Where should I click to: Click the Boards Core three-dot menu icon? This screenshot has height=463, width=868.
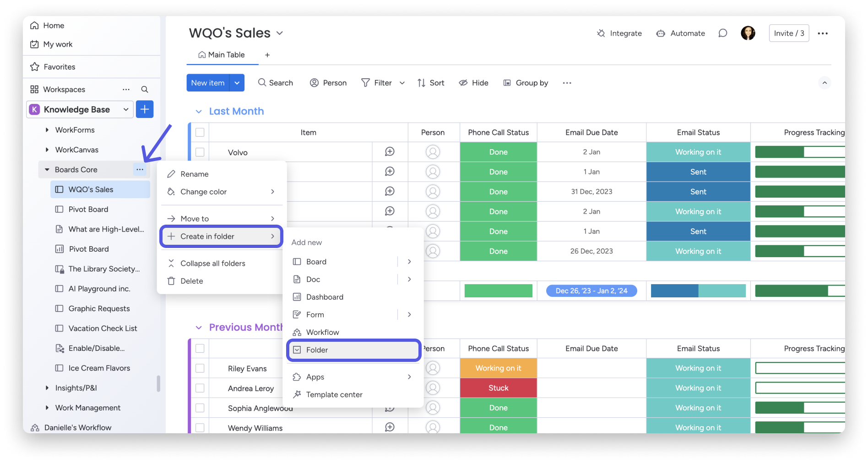point(140,170)
